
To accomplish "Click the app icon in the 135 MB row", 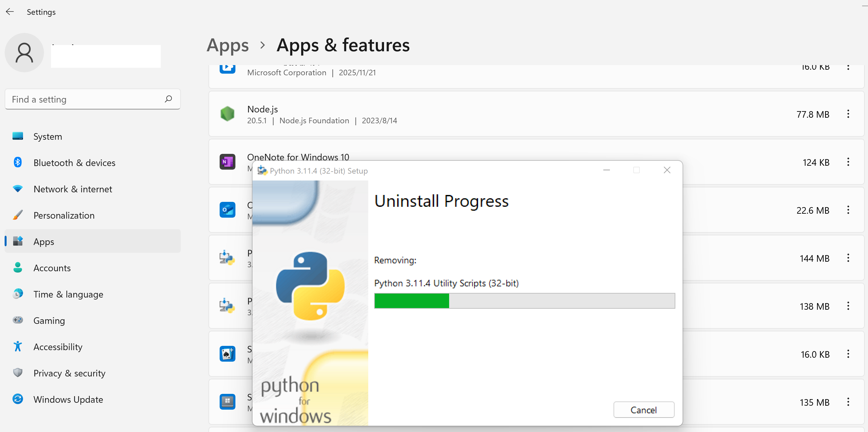I will tap(228, 402).
